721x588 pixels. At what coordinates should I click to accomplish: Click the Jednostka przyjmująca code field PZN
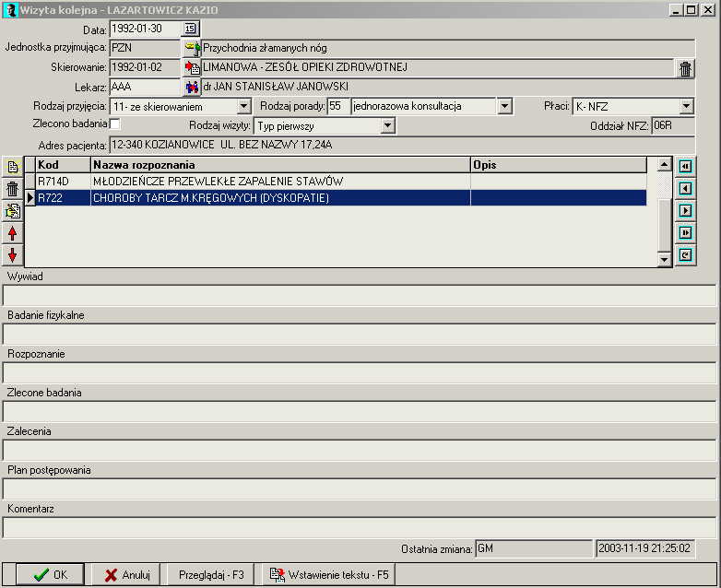pyautogui.click(x=146, y=48)
